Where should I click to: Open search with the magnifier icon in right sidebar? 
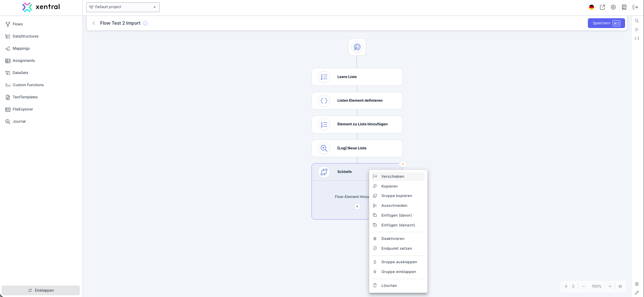637,21
